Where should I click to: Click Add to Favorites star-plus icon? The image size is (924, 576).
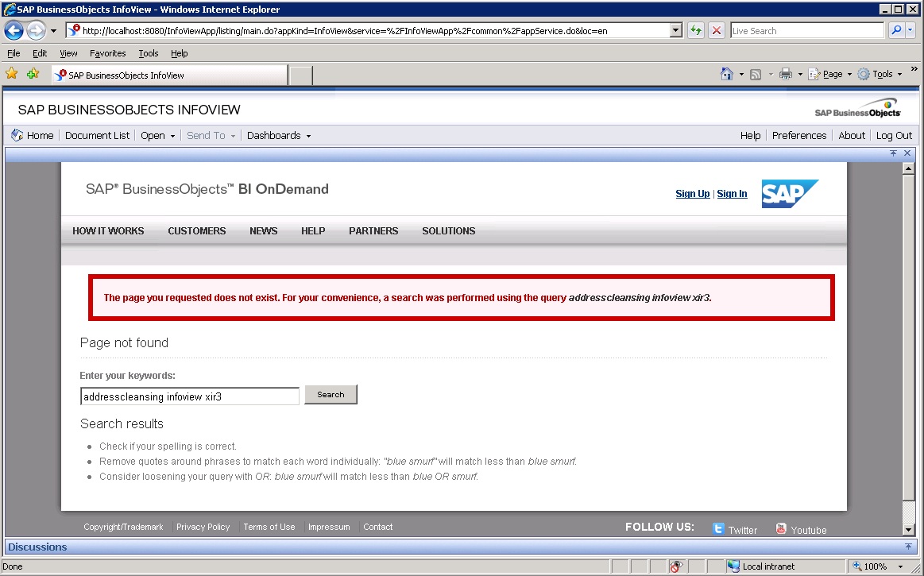[33, 74]
